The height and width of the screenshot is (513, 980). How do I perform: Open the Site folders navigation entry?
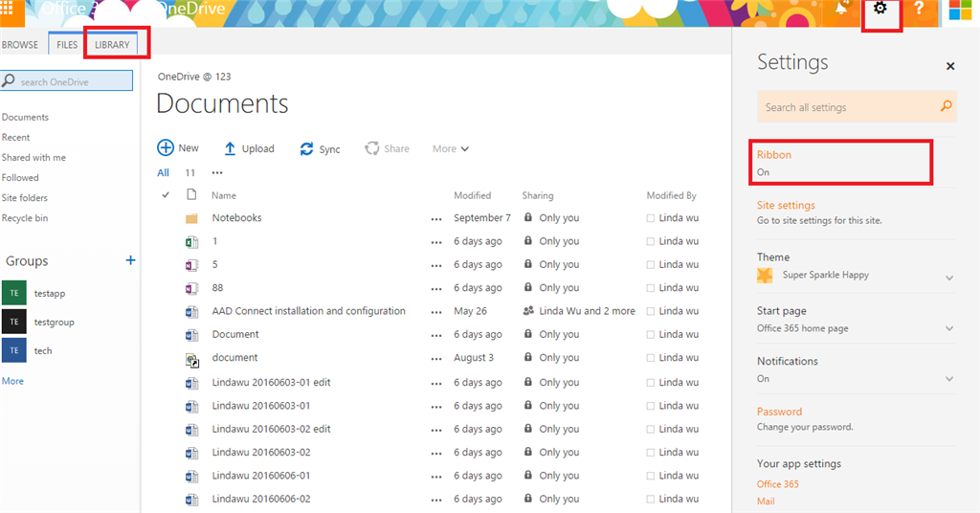(24, 198)
